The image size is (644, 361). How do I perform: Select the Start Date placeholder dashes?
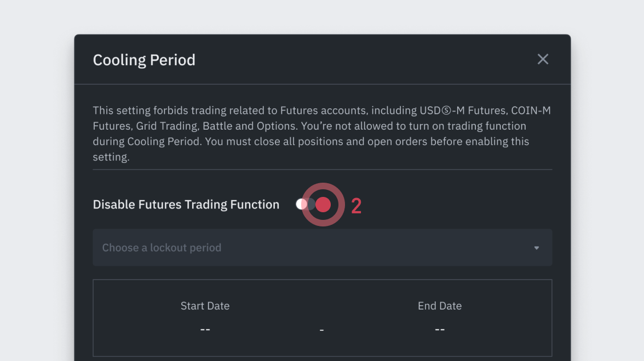click(x=205, y=329)
